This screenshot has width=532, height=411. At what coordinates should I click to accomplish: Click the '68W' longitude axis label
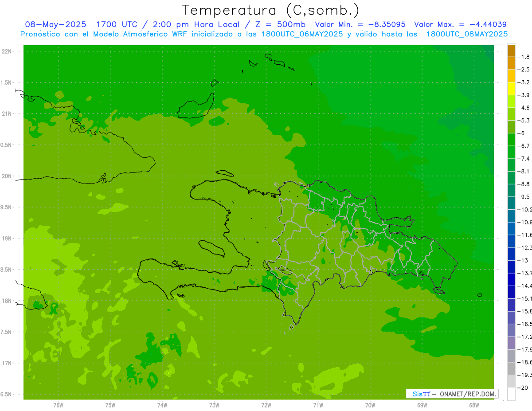[x=474, y=405]
